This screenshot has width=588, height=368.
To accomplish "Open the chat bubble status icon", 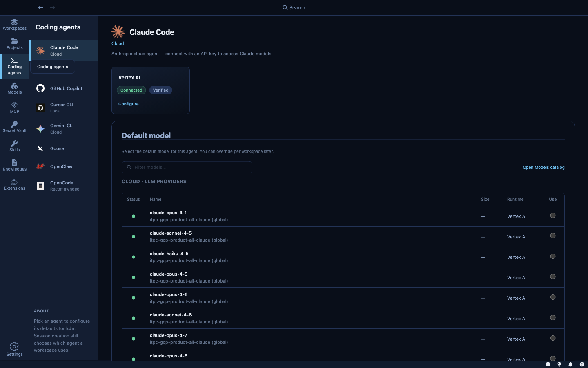I will 548,364.
